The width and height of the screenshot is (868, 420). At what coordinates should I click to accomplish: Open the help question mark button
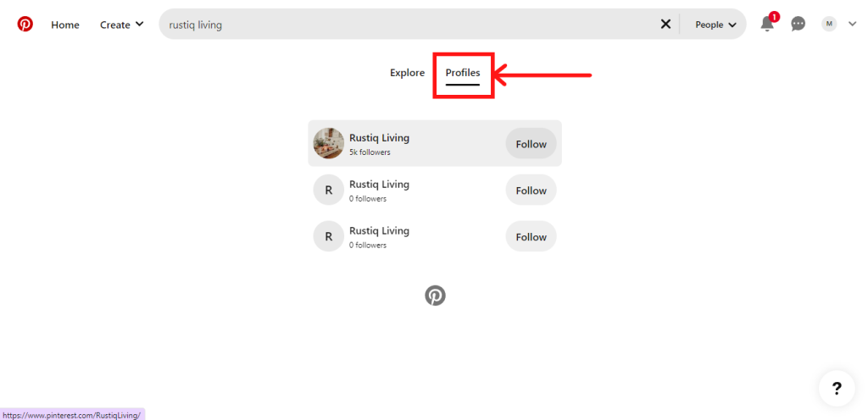[837, 389]
